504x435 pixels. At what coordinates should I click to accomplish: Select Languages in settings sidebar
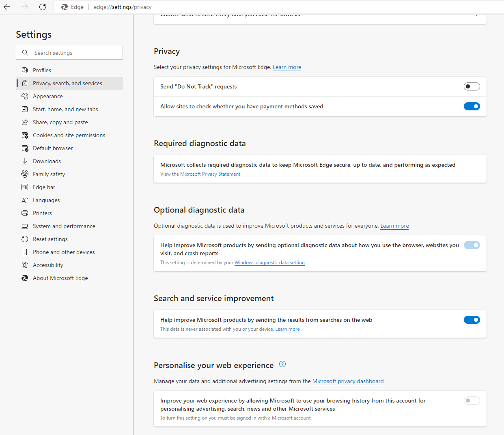click(x=69, y=200)
